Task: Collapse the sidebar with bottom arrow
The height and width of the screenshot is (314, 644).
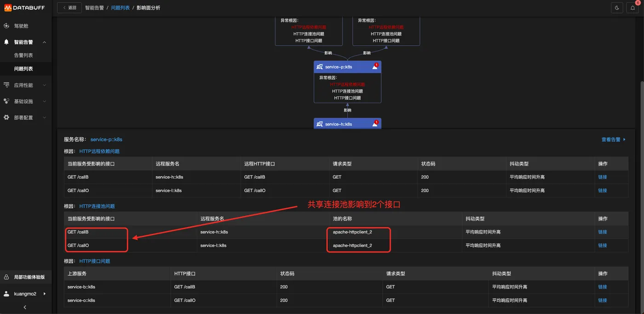Action: 25,307
